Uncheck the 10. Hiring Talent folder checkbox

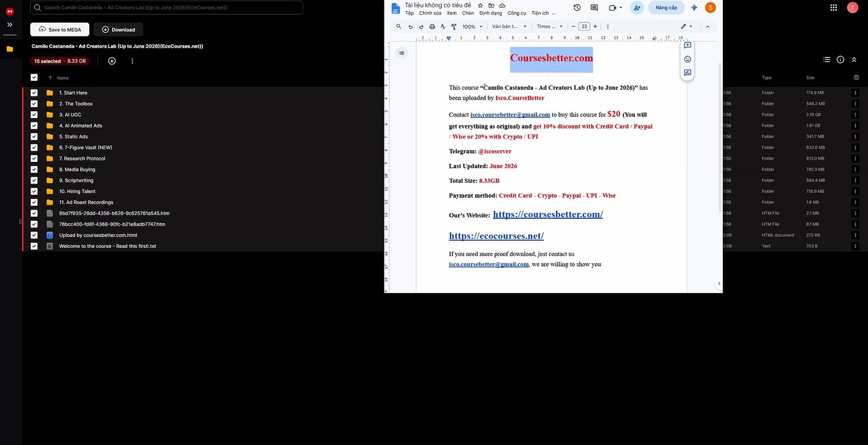(x=34, y=192)
